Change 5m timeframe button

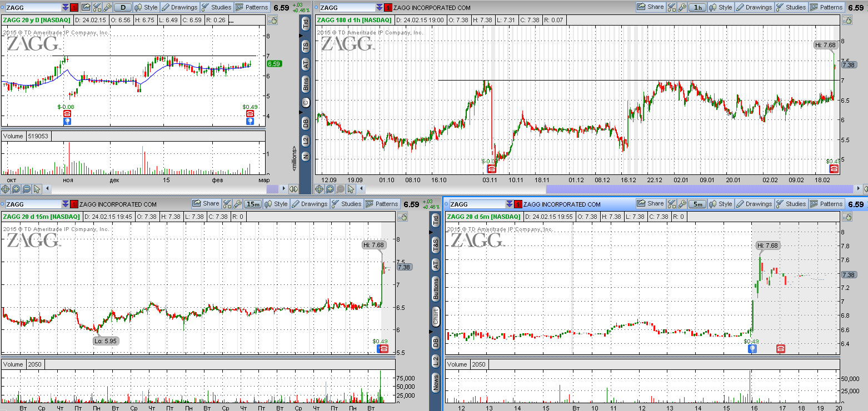click(697, 204)
